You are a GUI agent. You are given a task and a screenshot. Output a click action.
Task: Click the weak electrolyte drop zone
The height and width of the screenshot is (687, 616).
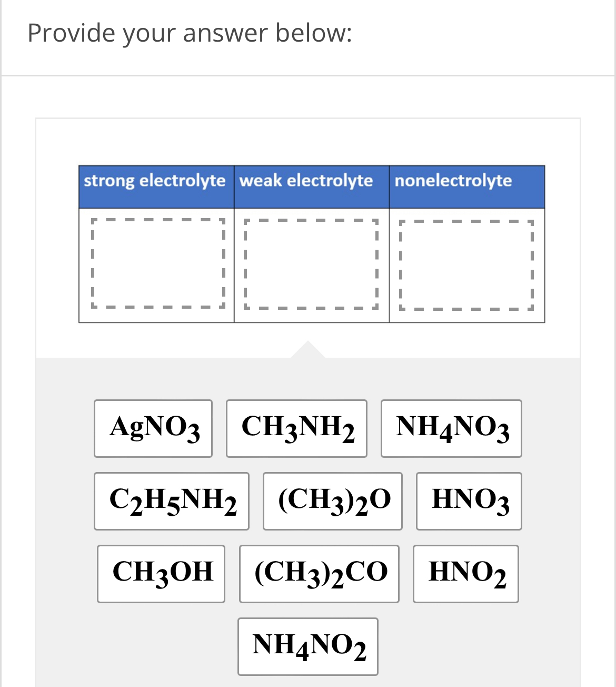tap(311, 263)
